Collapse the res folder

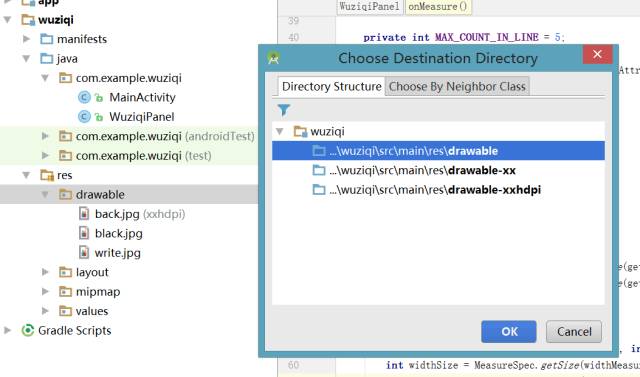point(26,175)
